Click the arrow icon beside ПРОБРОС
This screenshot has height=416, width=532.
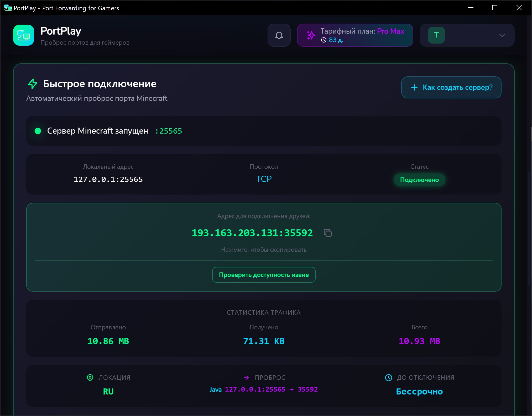tap(246, 378)
